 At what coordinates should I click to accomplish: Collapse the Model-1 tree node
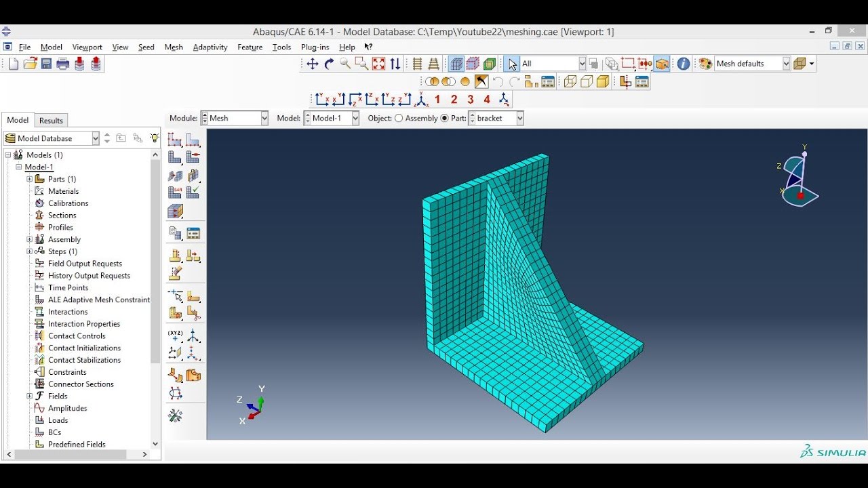(x=20, y=167)
